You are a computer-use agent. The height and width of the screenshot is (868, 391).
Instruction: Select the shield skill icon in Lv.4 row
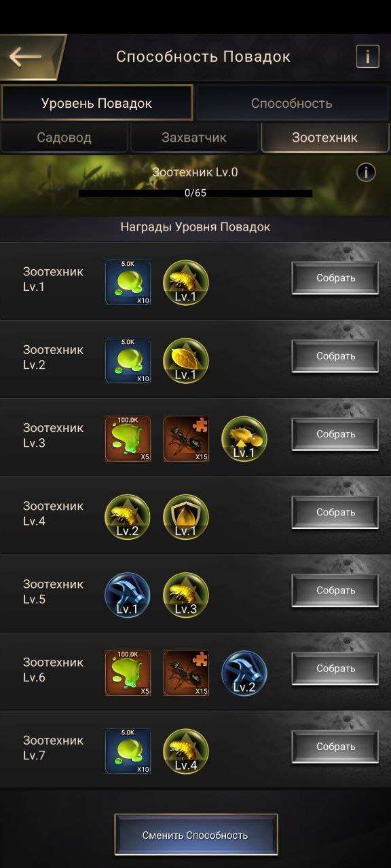(186, 517)
